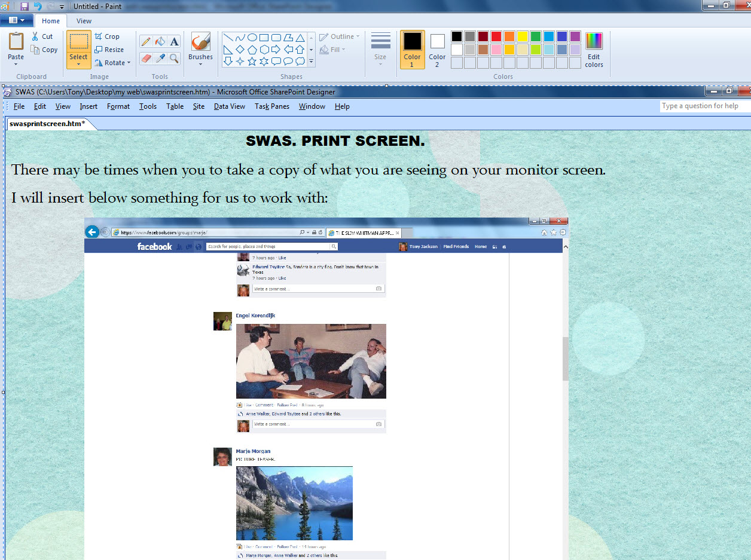Pick the Fill with color bucket
Screen dimensions: 751x560
coord(160,41)
